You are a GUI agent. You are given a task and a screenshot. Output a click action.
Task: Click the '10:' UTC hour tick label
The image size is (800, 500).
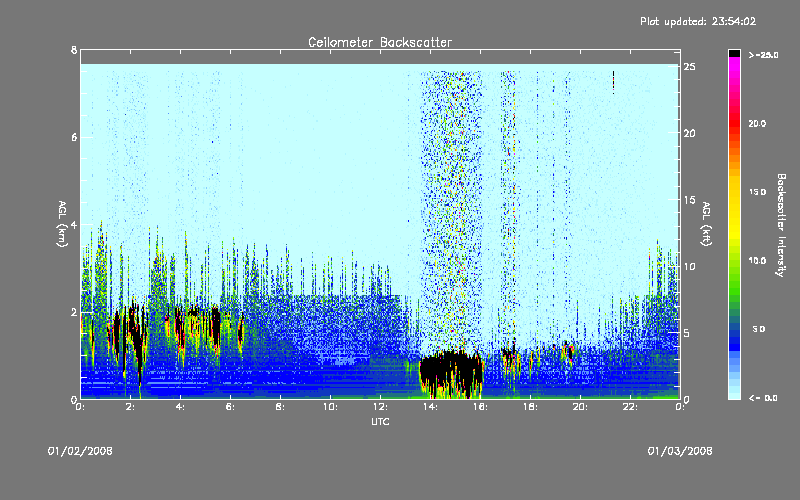click(x=330, y=407)
